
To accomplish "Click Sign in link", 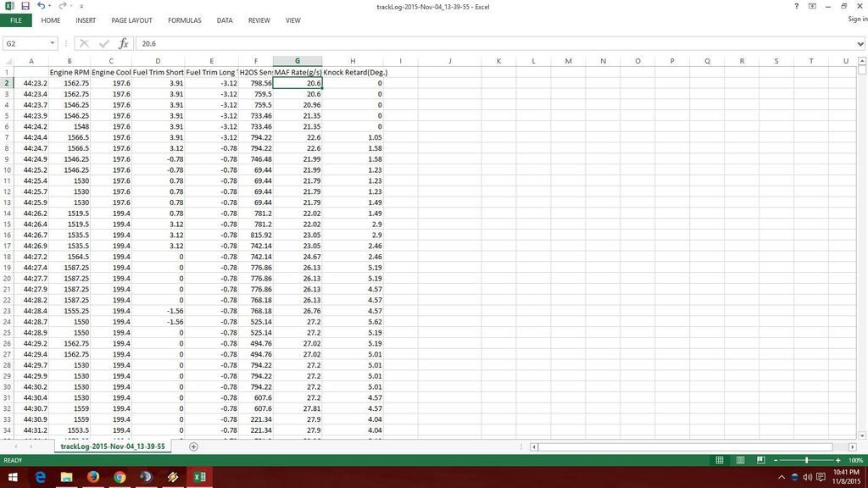I will pyautogui.click(x=857, y=19).
